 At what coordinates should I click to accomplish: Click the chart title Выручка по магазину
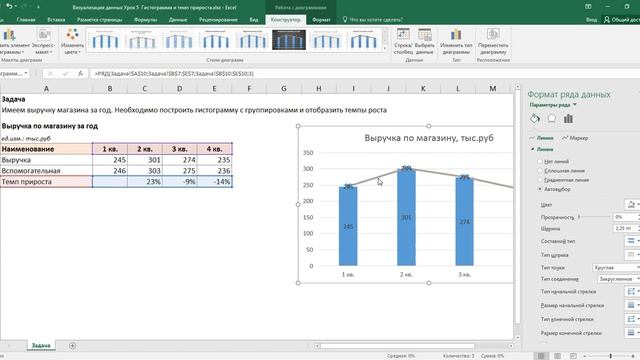tap(429, 138)
